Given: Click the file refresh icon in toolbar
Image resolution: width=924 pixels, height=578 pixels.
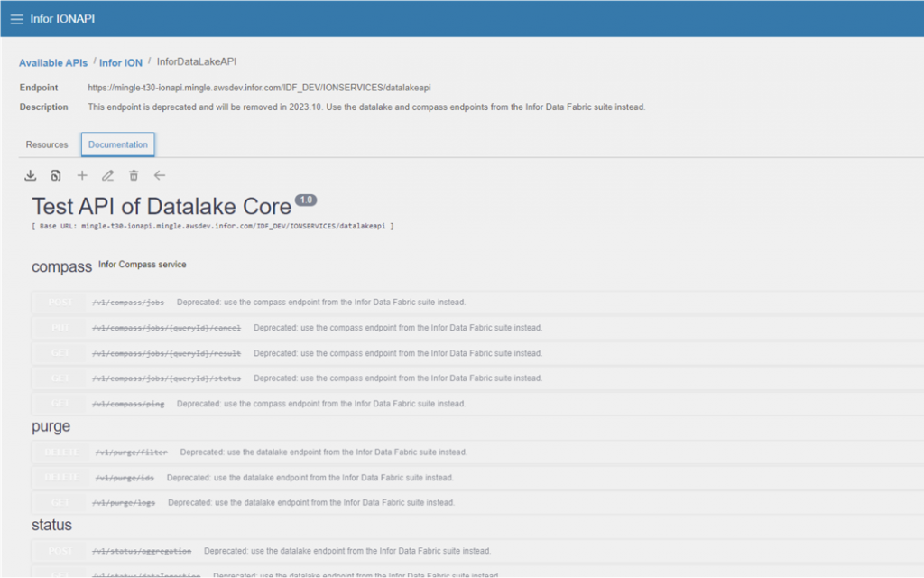Looking at the screenshot, I should click(x=56, y=176).
